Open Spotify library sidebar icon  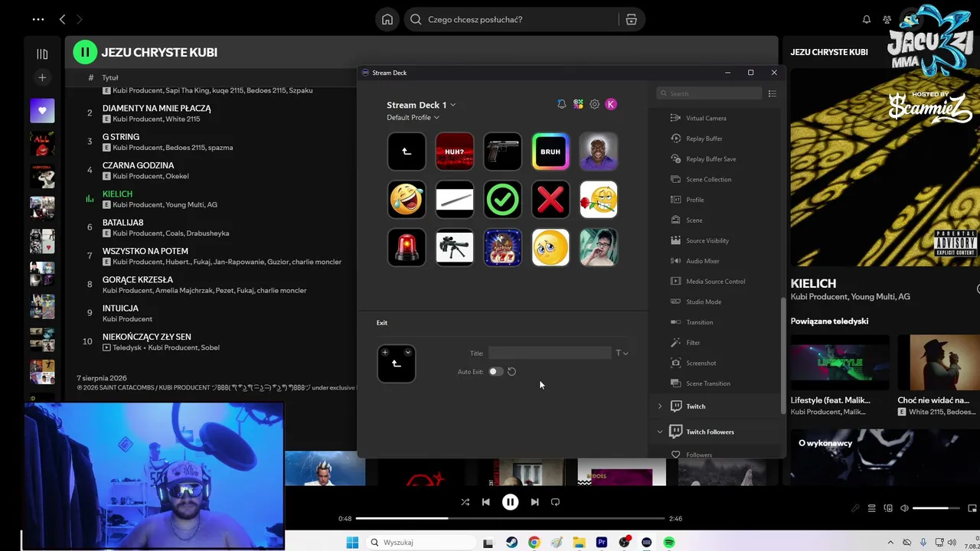[42, 54]
